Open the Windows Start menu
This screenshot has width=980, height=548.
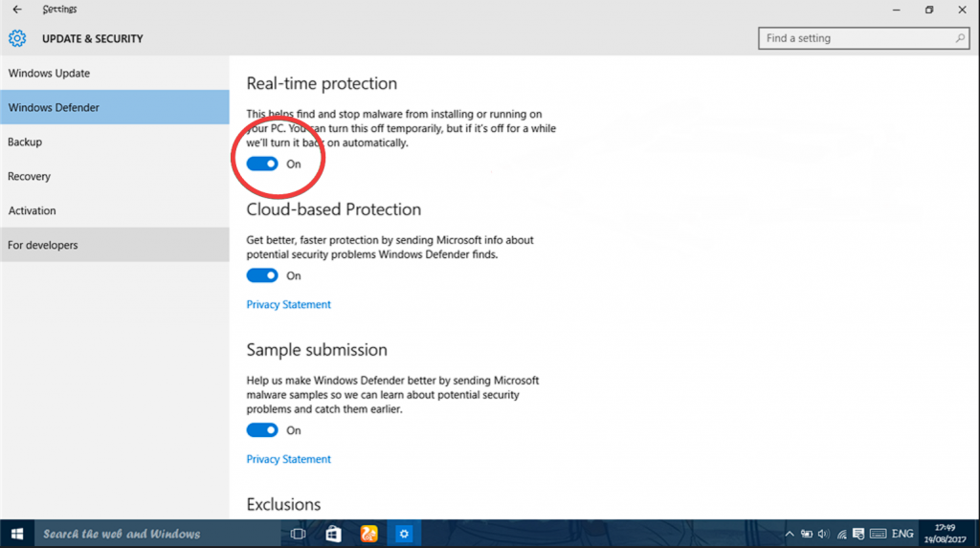17,534
